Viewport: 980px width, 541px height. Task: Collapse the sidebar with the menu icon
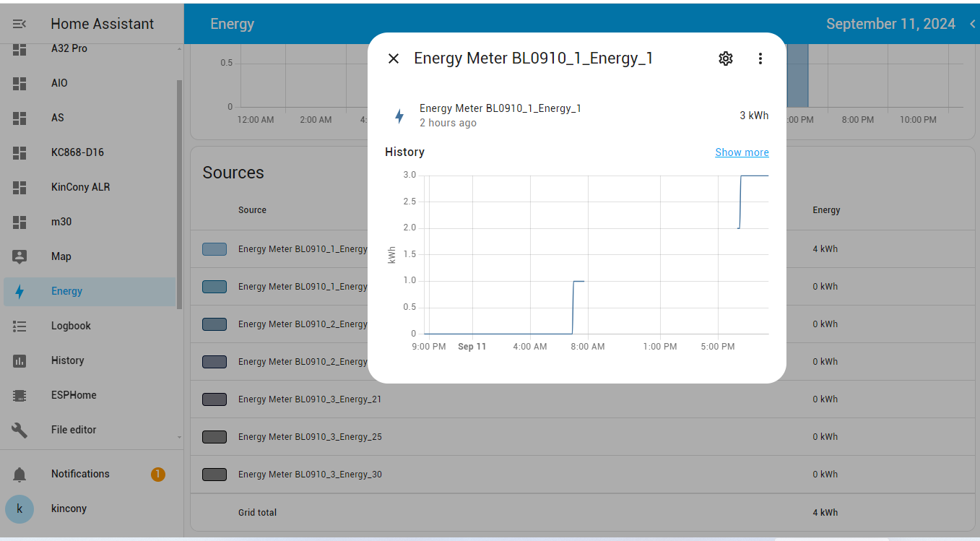pyautogui.click(x=19, y=24)
